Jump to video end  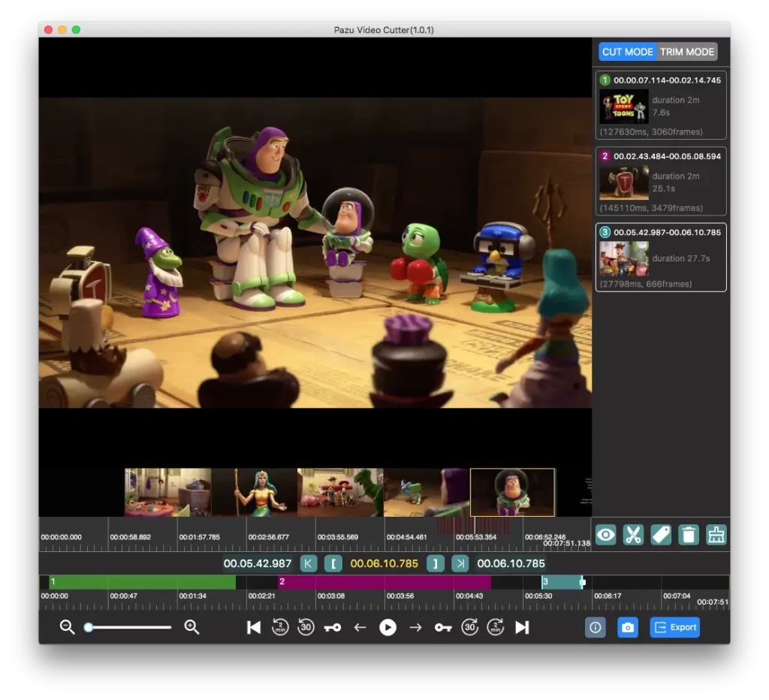(522, 627)
